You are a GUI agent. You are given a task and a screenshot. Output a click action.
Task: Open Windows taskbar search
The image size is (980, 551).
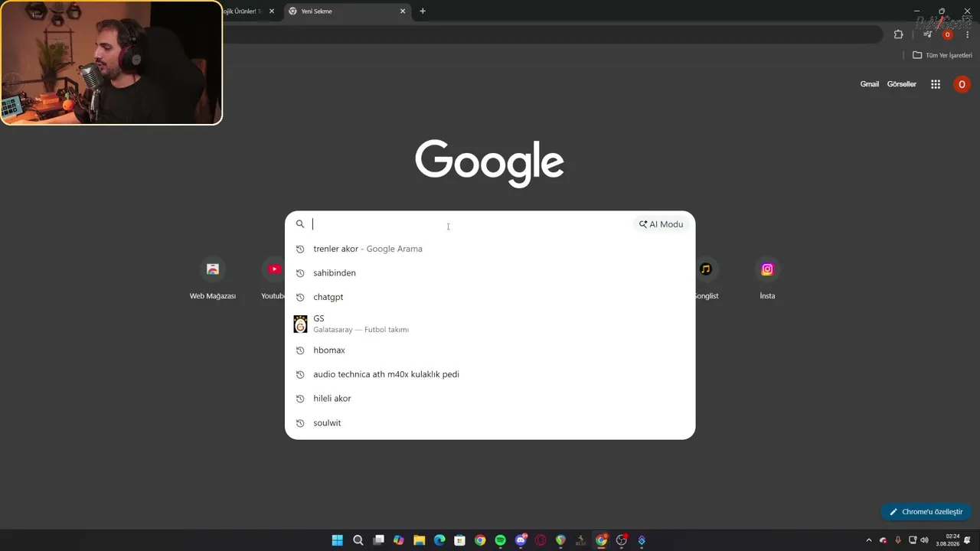[x=358, y=540]
